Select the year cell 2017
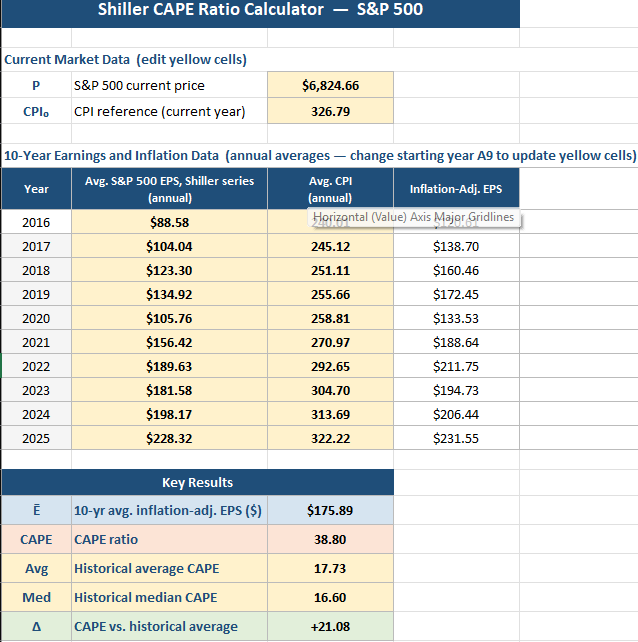This screenshot has width=638, height=642. pyautogui.click(x=36, y=246)
